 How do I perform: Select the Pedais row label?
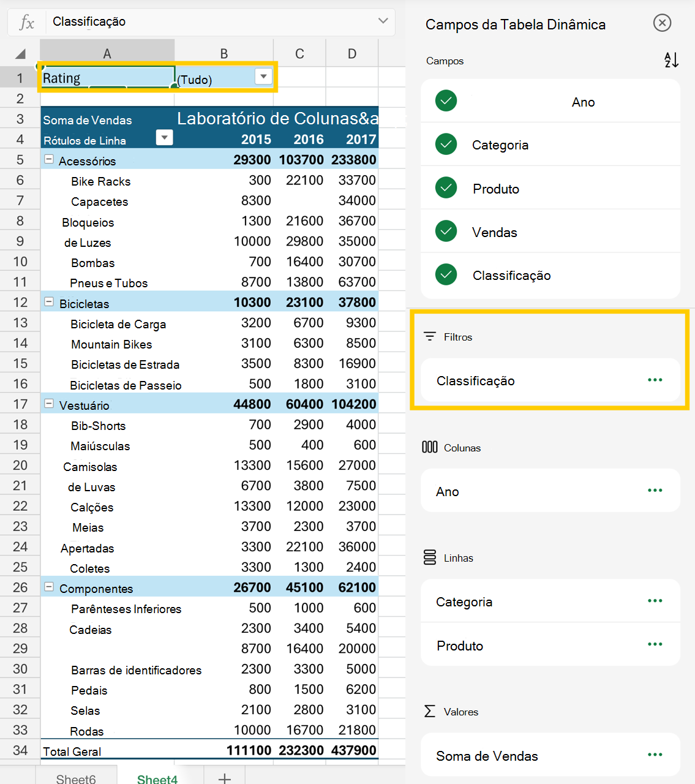point(89,690)
